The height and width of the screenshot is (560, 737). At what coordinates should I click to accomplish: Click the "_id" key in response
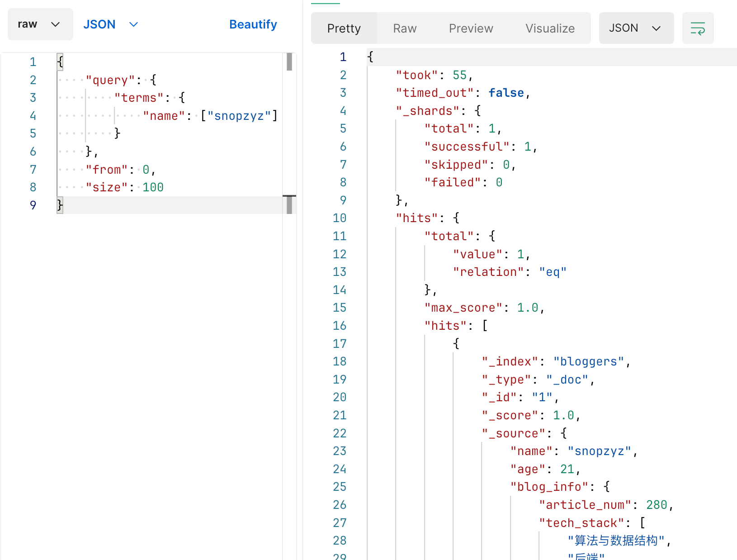[499, 397]
